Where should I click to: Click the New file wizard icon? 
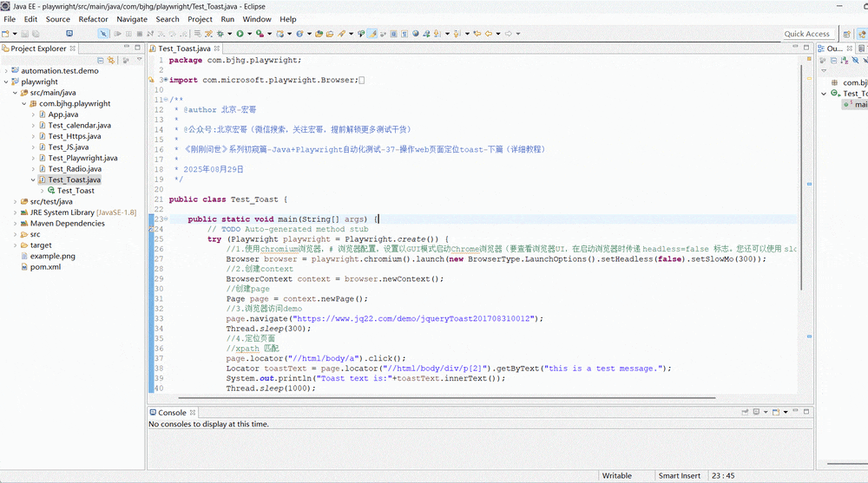pyautogui.click(x=5, y=34)
